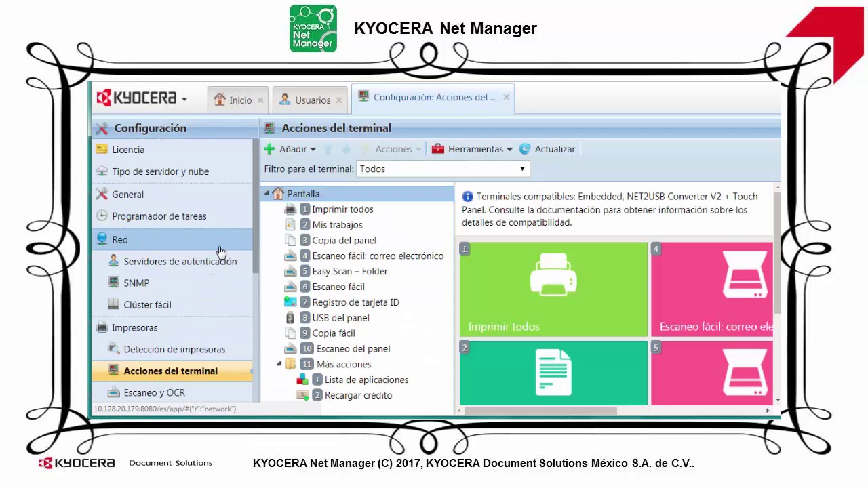
Task: Open Servidores de autenticación
Action: [173, 261]
